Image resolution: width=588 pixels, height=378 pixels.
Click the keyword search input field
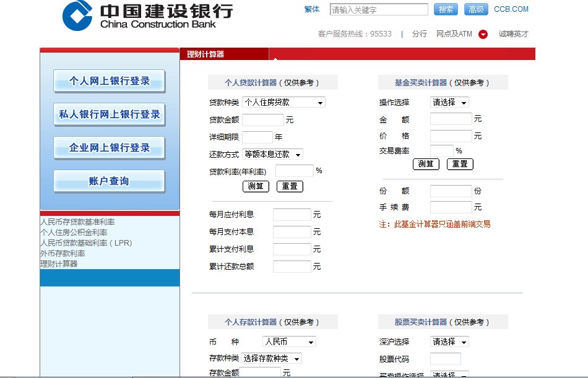tap(378, 10)
